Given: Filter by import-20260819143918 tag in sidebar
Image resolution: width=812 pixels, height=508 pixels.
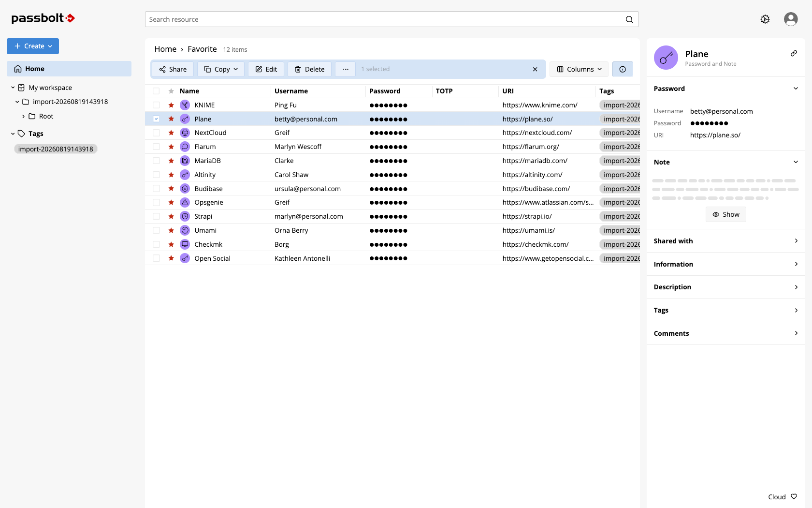Looking at the screenshot, I should click(56, 149).
